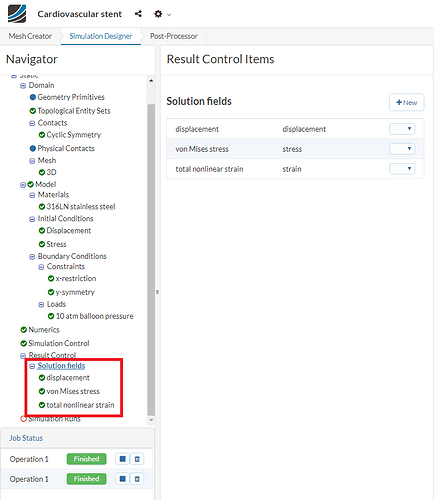Collapse the Contacts tree node
This screenshot has width=434, height=500.
[32, 123]
